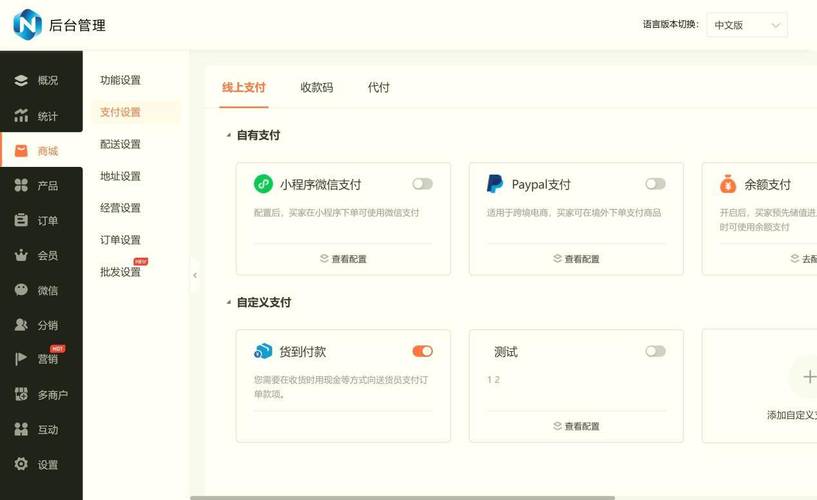Click the 测试 card title
The width and height of the screenshot is (817, 500).
[505, 352]
